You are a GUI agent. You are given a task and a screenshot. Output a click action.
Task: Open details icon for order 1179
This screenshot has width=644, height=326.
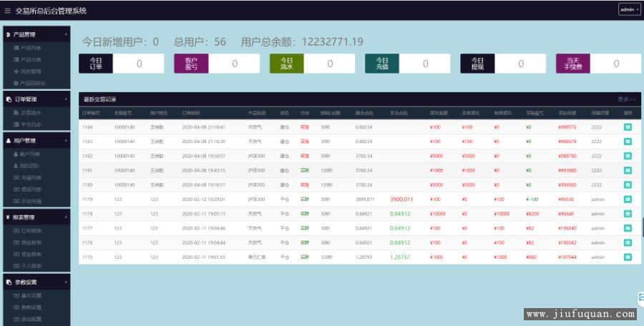point(628,199)
